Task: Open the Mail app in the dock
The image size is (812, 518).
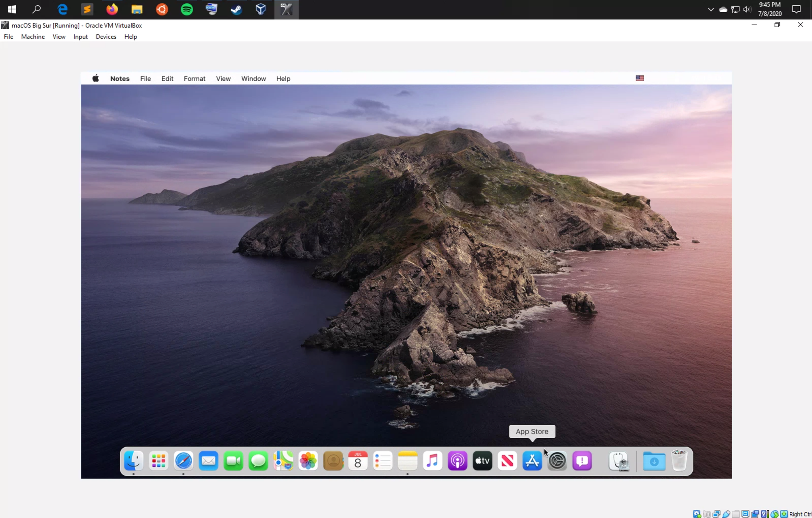Action: 208,460
